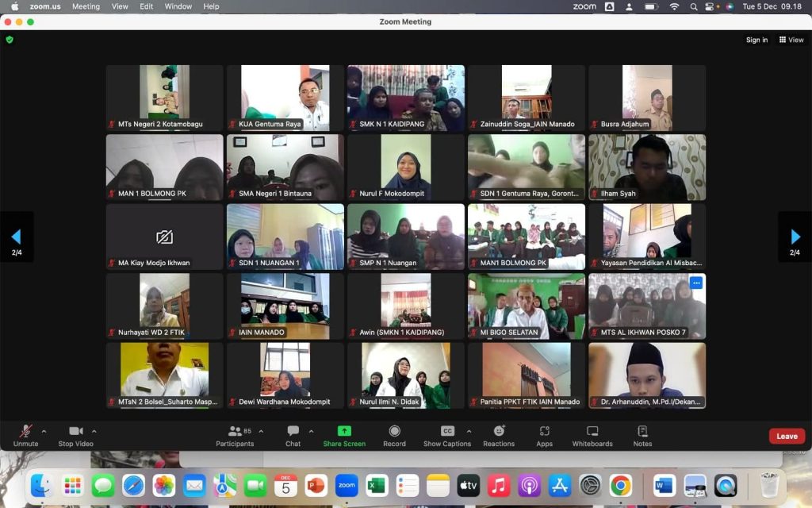
Task: Open the Notes panel
Action: tap(642, 434)
